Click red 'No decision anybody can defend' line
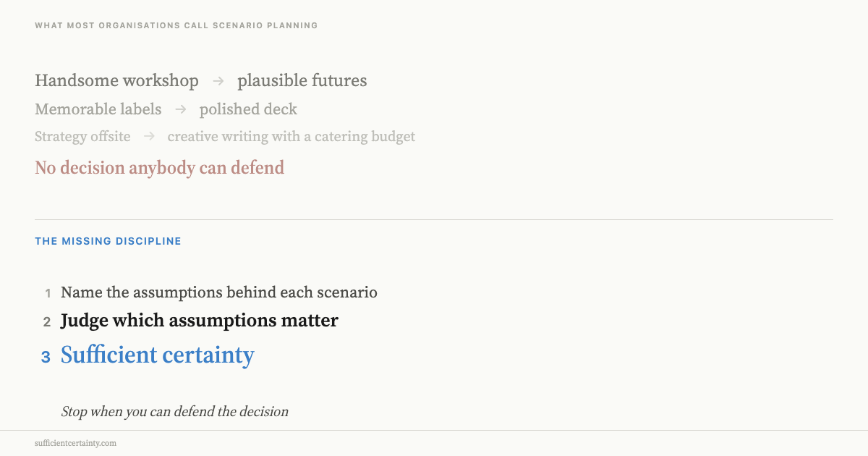The width and height of the screenshot is (868, 456). (x=159, y=168)
